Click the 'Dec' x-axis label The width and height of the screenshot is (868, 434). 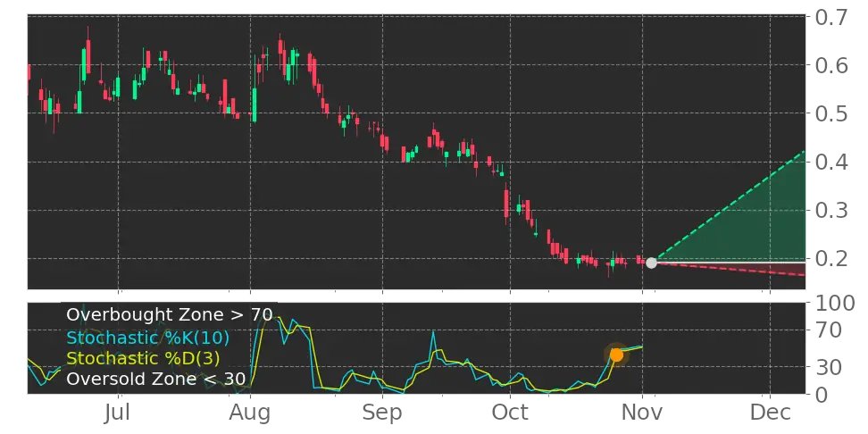point(770,413)
